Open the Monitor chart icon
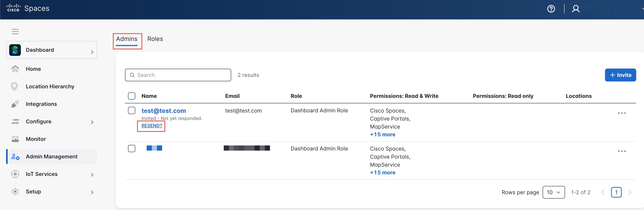644x210 pixels. coord(15,139)
